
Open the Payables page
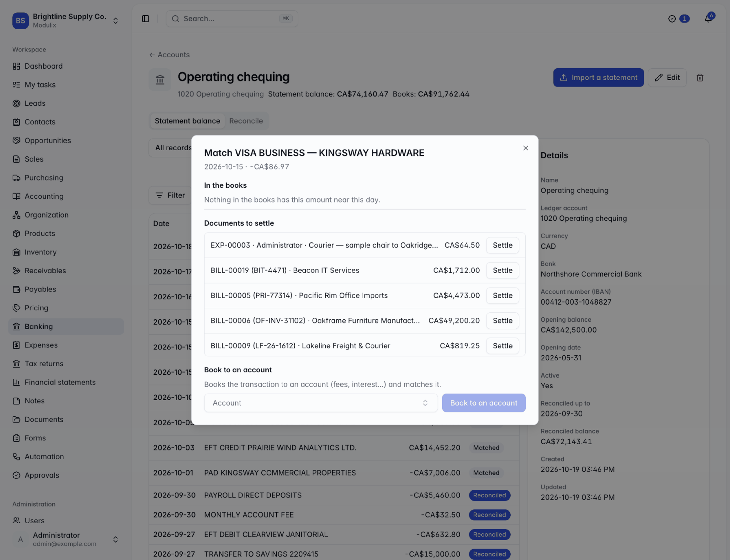pos(66,289)
